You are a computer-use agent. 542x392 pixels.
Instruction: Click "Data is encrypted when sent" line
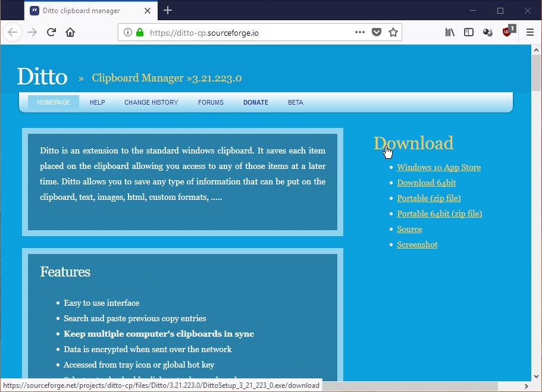coord(148,350)
